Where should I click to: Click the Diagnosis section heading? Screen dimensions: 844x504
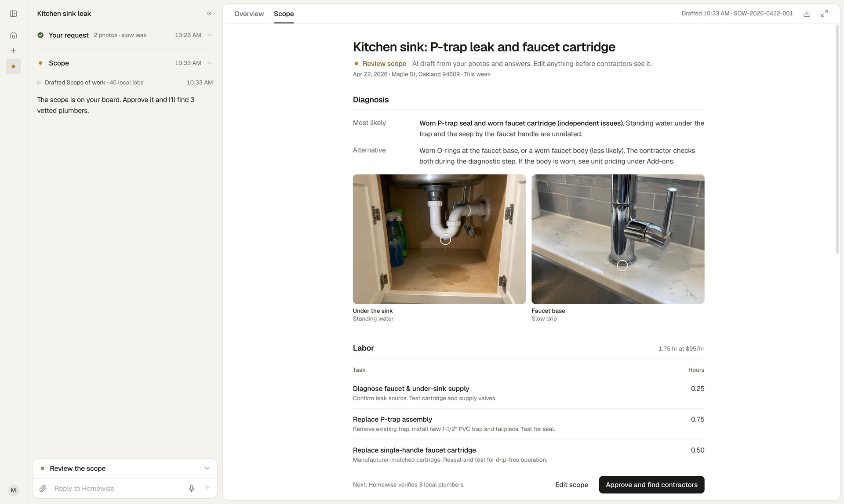(x=371, y=100)
